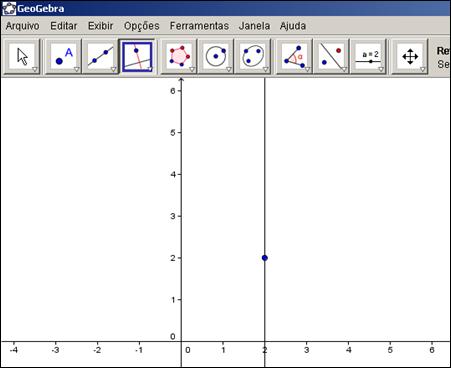The image size is (451, 368).
Task: Expand the Move view tool dropdown arrow
Action: click(423, 69)
